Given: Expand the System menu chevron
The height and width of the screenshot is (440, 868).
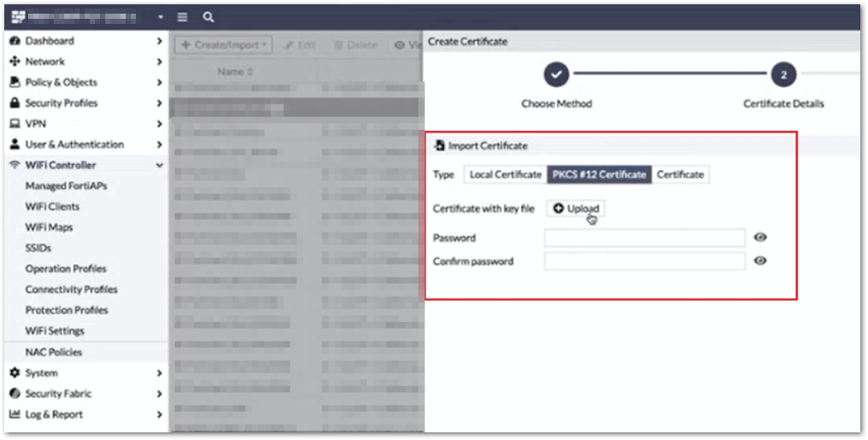Looking at the screenshot, I should [x=159, y=373].
